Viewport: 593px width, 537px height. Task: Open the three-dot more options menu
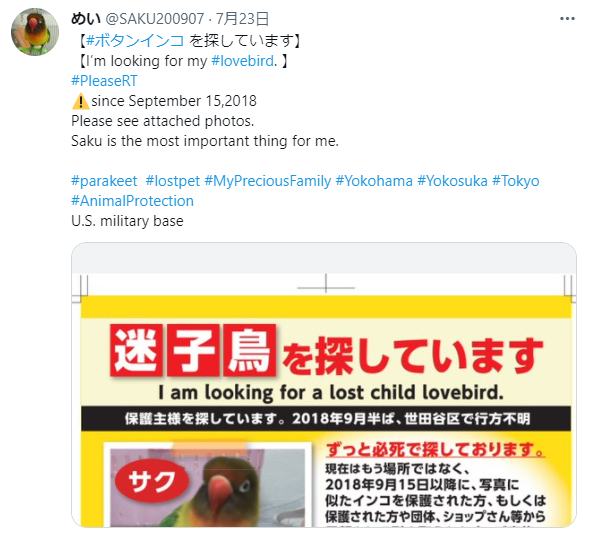pos(567,19)
